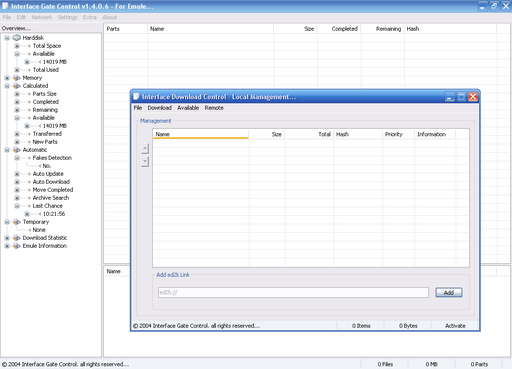
Task: Collapse the Automatic tree node
Action: (7, 150)
